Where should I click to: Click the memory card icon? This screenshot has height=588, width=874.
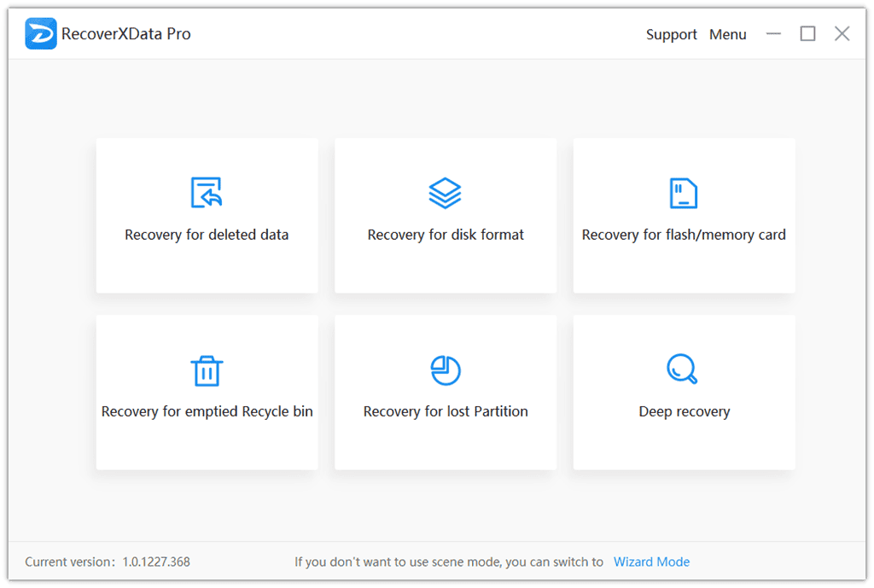pyautogui.click(x=683, y=193)
